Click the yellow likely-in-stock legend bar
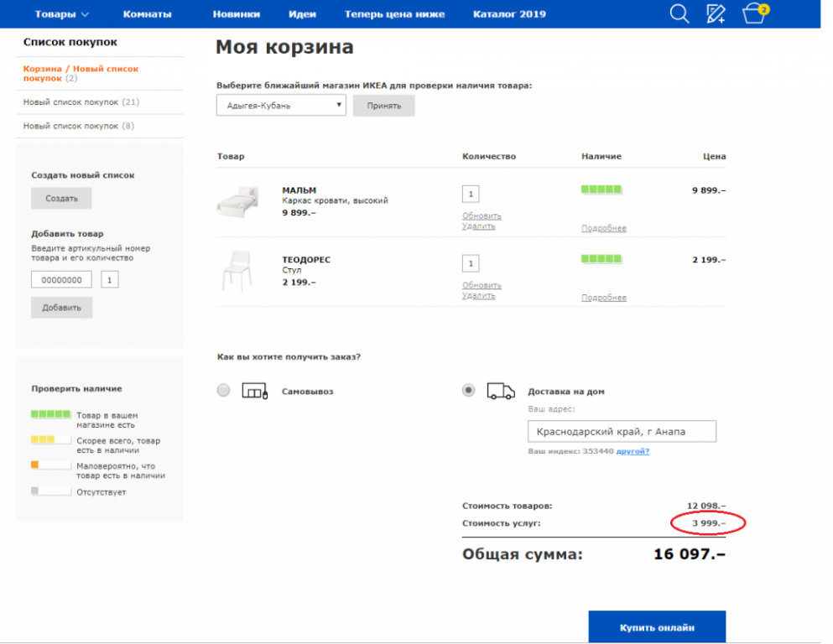This screenshot has height=644, width=833. (x=51, y=439)
